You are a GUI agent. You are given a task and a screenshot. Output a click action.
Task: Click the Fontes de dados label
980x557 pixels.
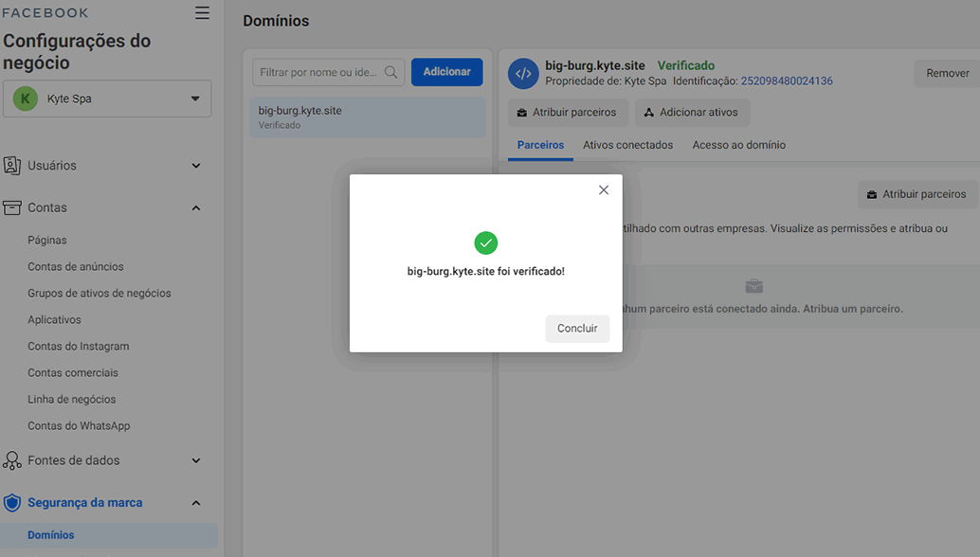tap(74, 460)
